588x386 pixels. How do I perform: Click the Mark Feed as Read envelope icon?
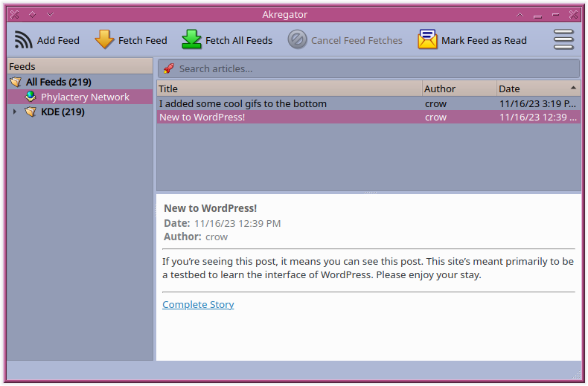[x=427, y=39]
